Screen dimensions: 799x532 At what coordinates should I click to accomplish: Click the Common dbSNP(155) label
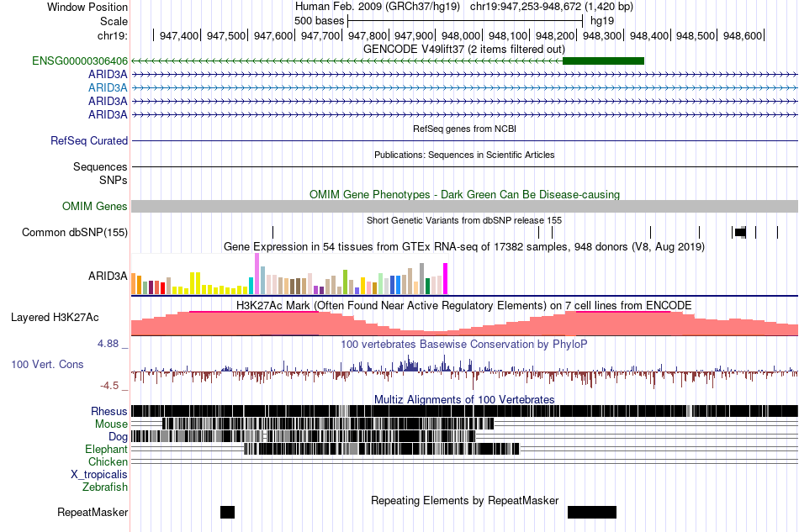[x=74, y=232]
